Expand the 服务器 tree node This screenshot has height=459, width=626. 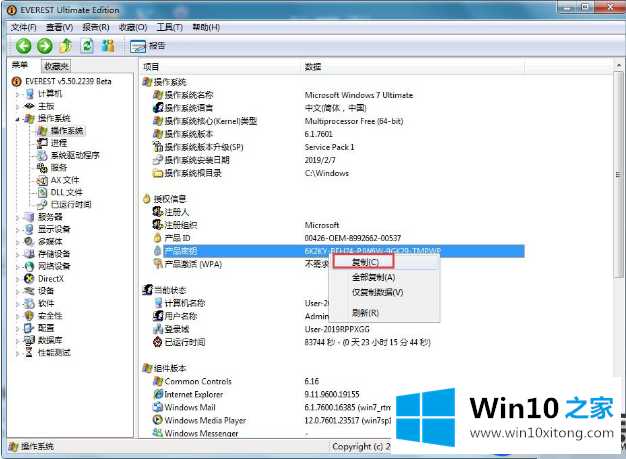tap(17, 218)
